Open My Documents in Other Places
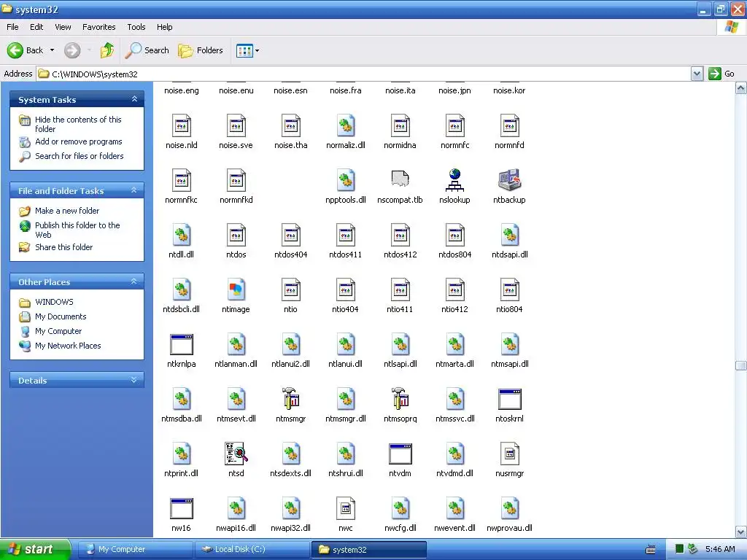747x560 pixels. click(61, 316)
